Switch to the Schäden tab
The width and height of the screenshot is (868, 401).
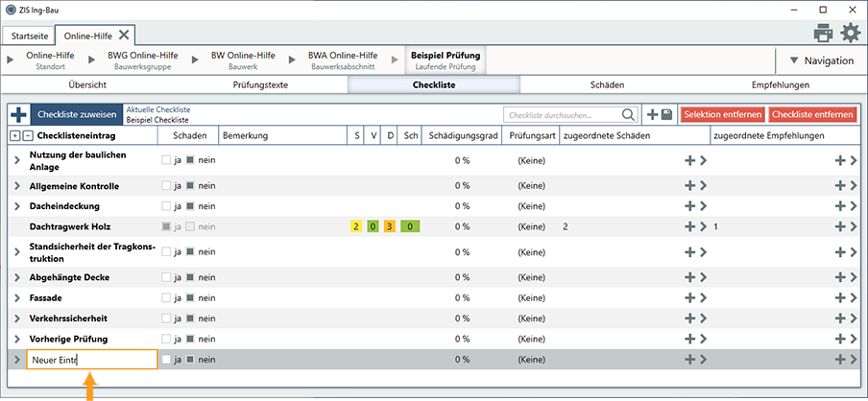pyautogui.click(x=607, y=85)
